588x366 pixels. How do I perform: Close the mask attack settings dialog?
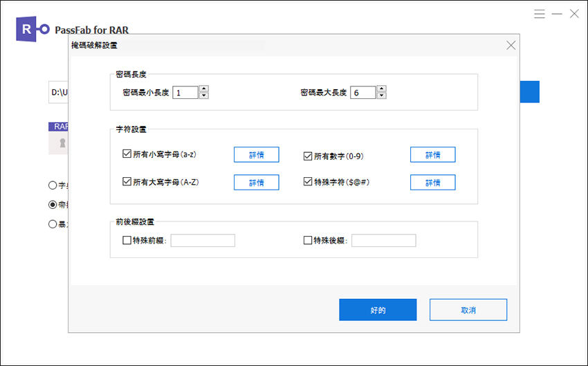(x=511, y=46)
